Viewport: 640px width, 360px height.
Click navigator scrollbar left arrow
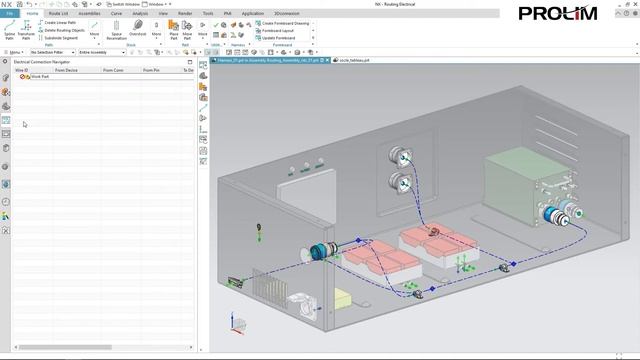click(16, 347)
